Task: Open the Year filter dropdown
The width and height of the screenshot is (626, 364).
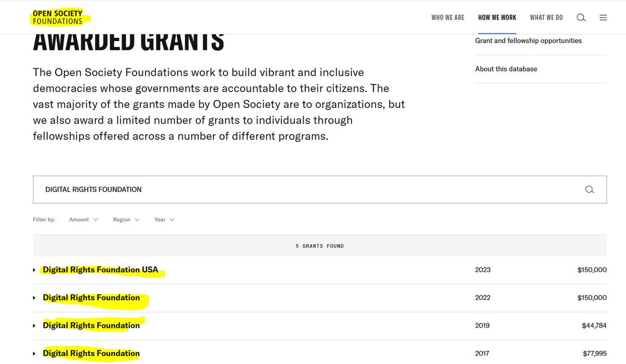Action: point(164,220)
